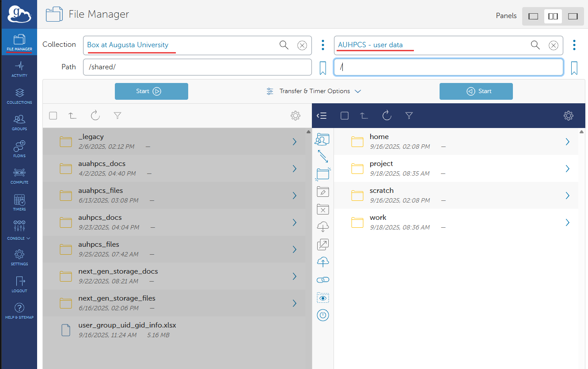Click the Delete Selected icon in the middle toolbar
588x369 pixels.
tap(323, 209)
